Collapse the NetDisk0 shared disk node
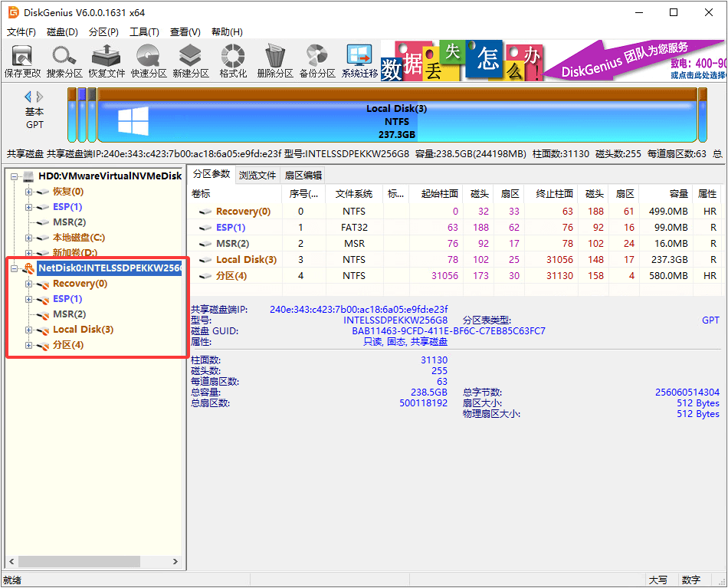Viewport: 728px width, 588px height. pos(15,268)
